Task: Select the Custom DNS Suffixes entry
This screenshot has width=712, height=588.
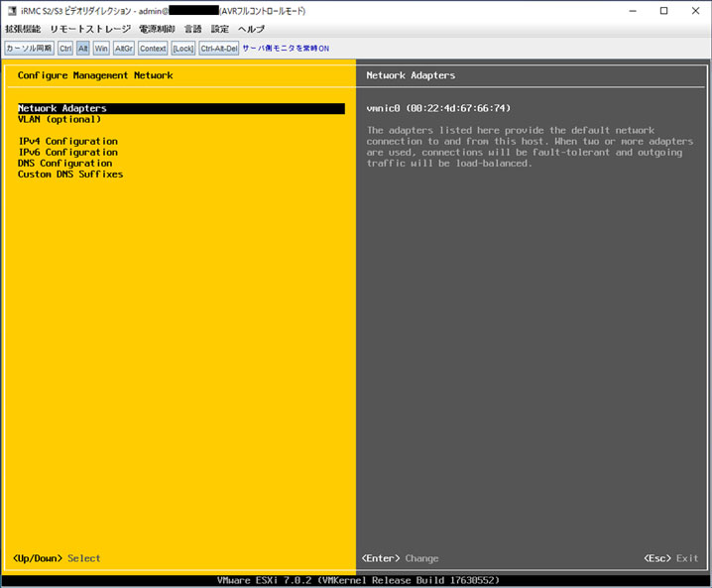Action: (70, 175)
